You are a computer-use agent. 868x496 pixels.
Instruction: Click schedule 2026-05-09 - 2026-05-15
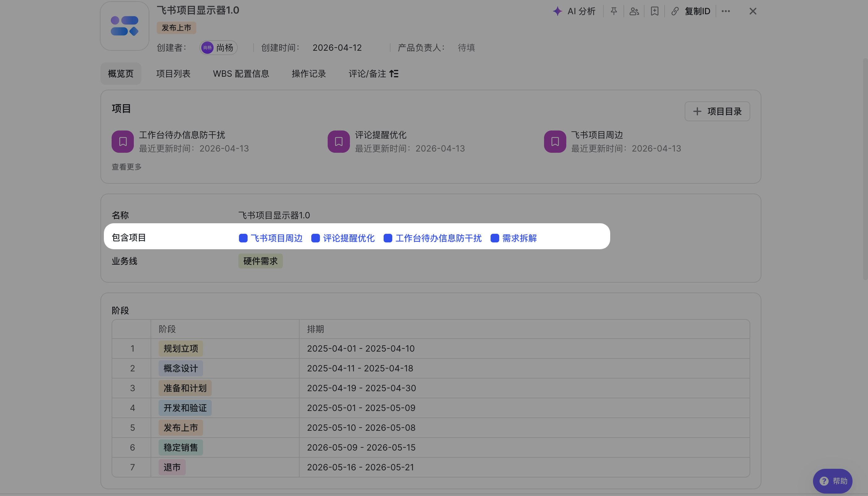[x=361, y=447]
